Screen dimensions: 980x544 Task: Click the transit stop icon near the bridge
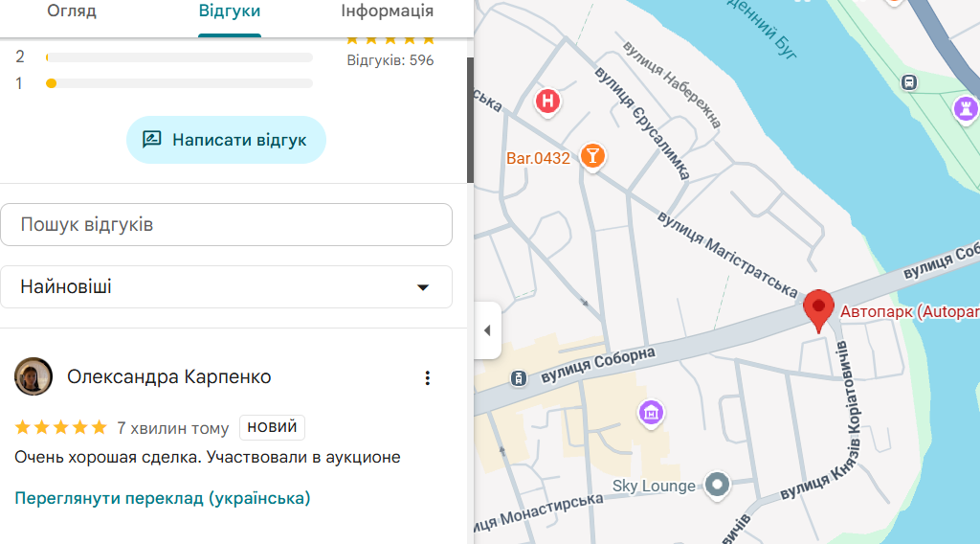pos(909,82)
